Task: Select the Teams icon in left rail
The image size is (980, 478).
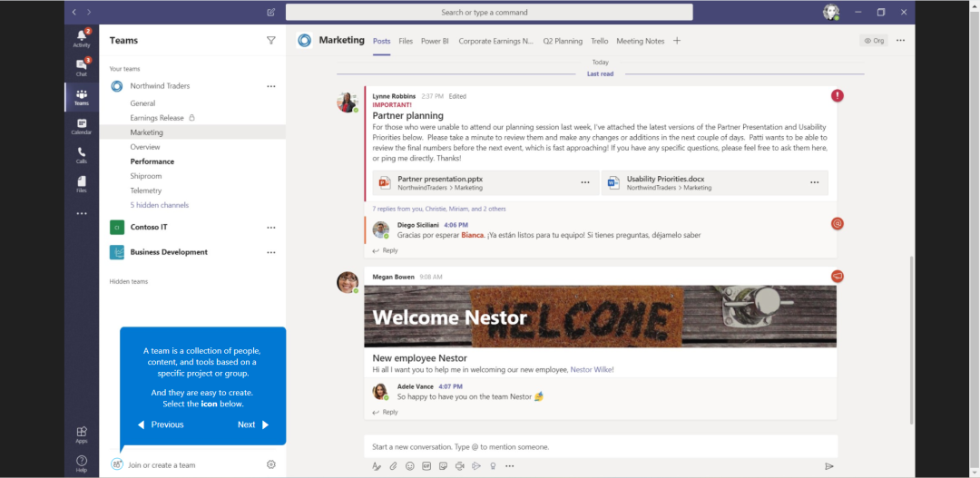Action: tap(82, 97)
